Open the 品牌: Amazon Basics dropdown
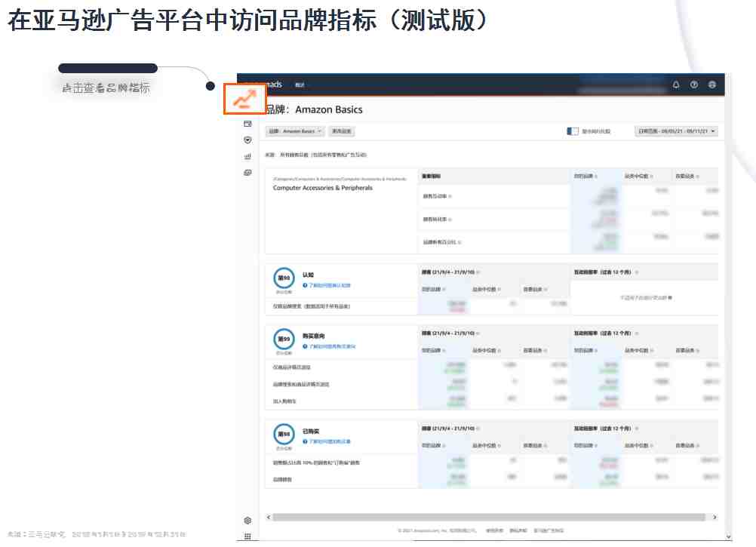Image resolution: width=756 pixels, height=547 pixels. tap(295, 131)
